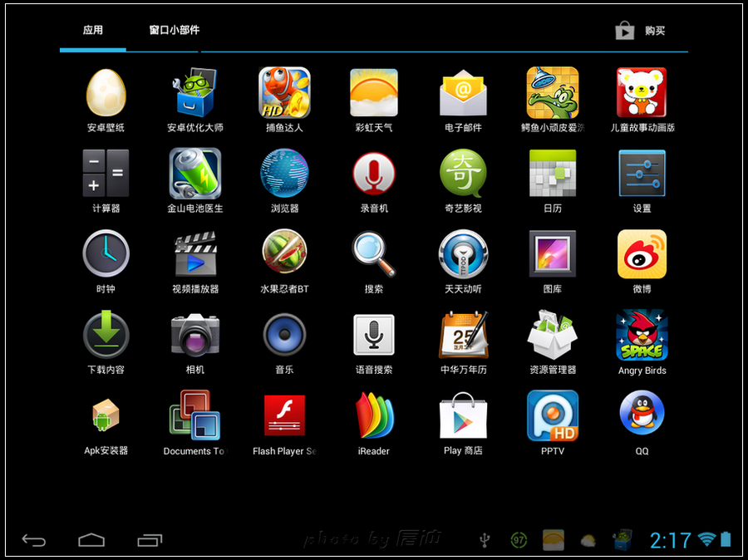Tap the sunrise weather notification icon
Image resolution: width=748 pixels, height=560 pixels.
554,540
